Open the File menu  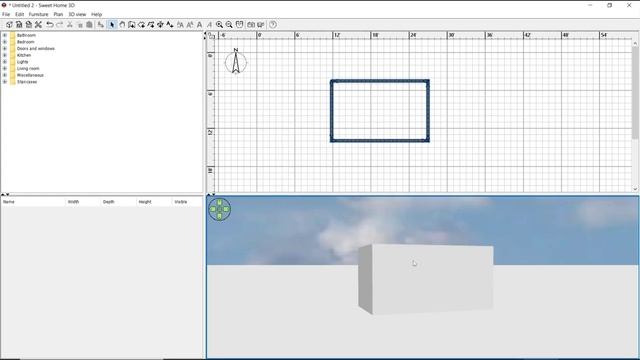(6, 14)
